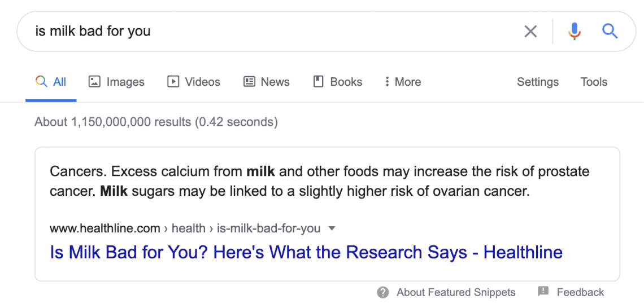Select the All results tab

(x=51, y=82)
